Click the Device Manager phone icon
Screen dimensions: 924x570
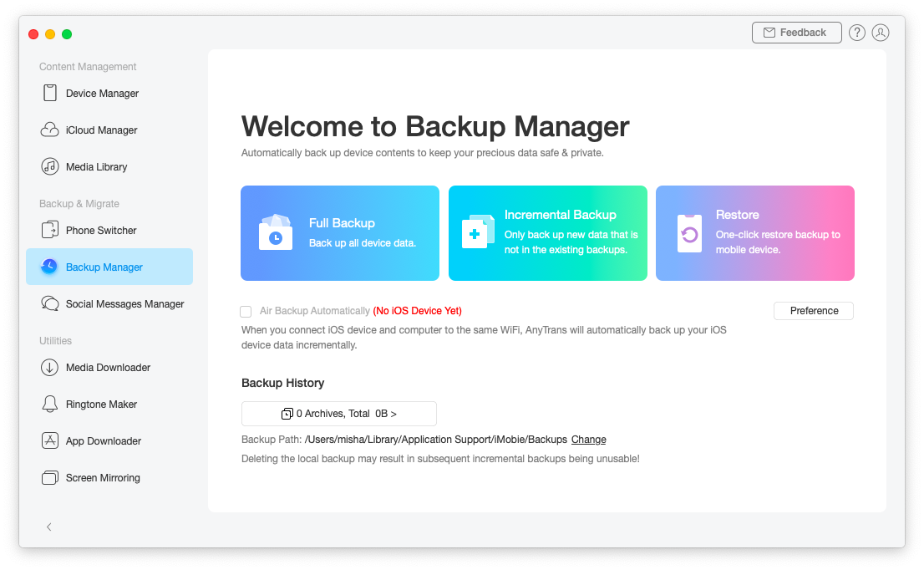coord(50,93)
